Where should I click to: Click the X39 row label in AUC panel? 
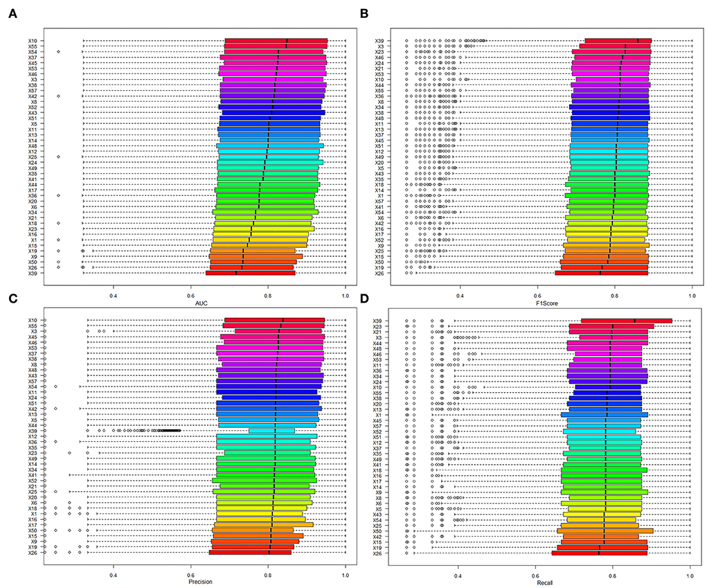[x=33, y=274]
